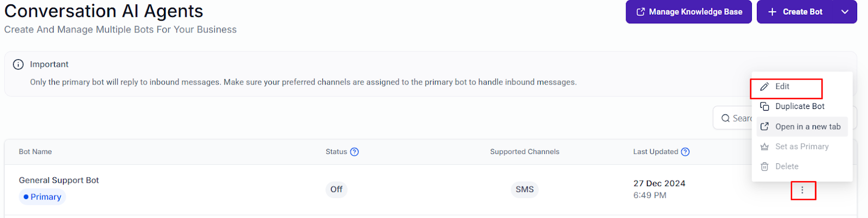Viewport: 868px width, 218px height.
Task: Click the Manage Knowledge Base button
Action: tap(688, 12)
